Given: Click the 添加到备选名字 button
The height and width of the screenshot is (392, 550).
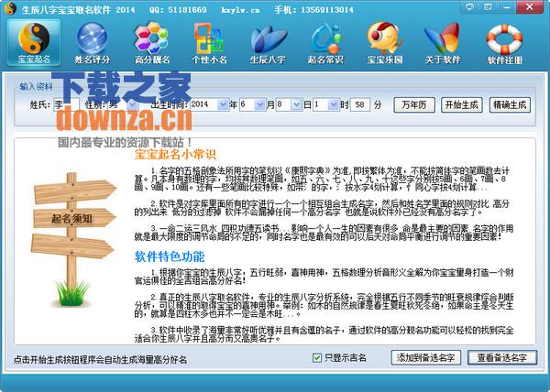Looking at the screenshot, I should pos(426,358).
